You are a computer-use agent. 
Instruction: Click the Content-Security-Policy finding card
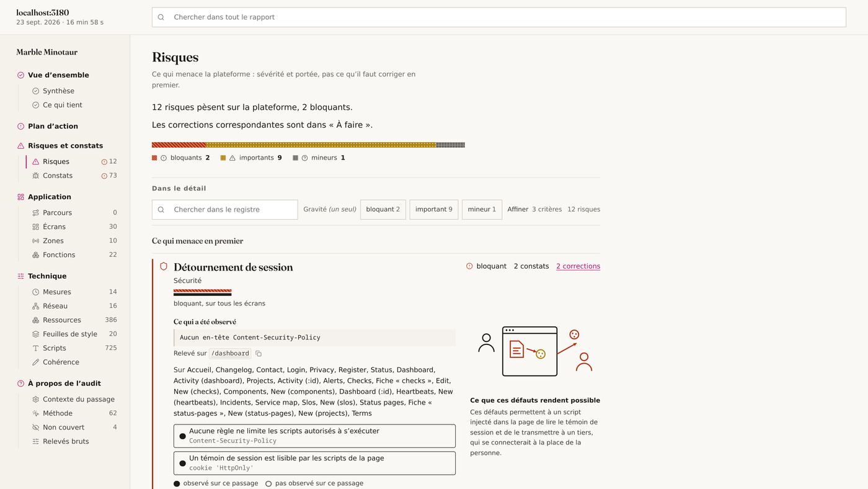coord(314,436)
